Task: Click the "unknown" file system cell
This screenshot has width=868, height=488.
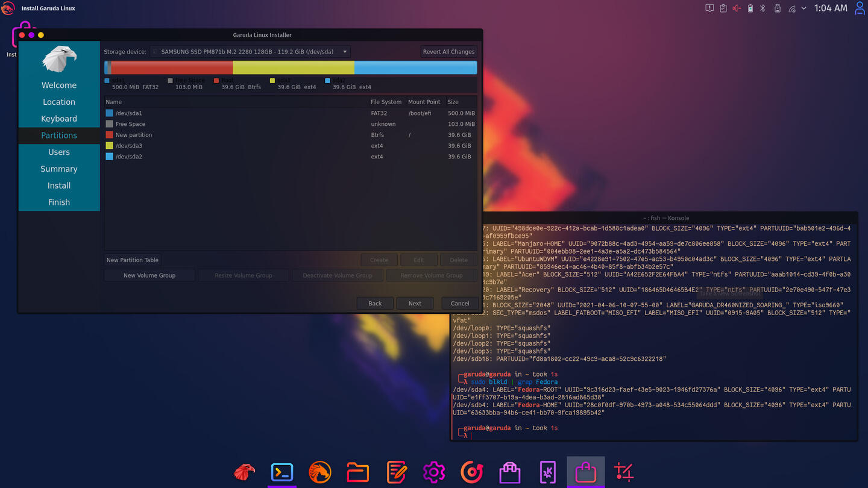Action: 383,124
